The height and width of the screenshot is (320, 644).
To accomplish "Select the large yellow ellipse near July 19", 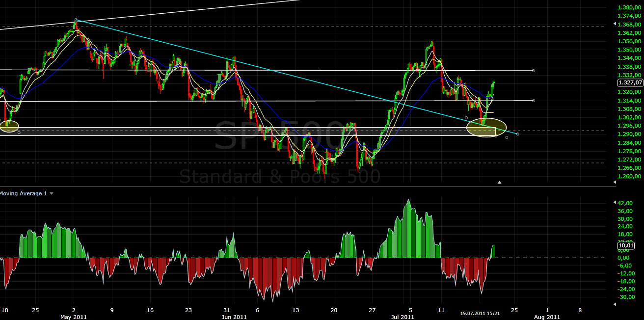I will (x=486, y=128).
